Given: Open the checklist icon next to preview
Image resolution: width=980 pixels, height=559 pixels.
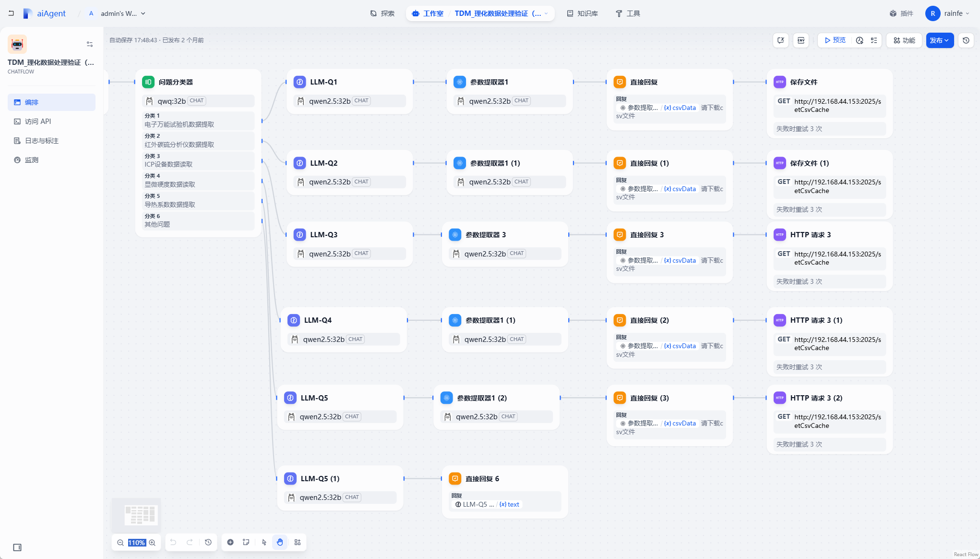Looking at the screenshot, I should pos(874,40).
